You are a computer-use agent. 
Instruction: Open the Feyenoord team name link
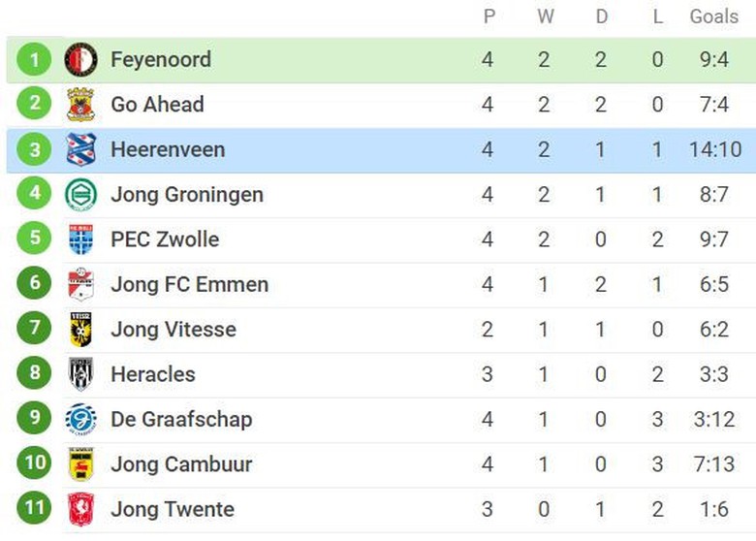161,60
